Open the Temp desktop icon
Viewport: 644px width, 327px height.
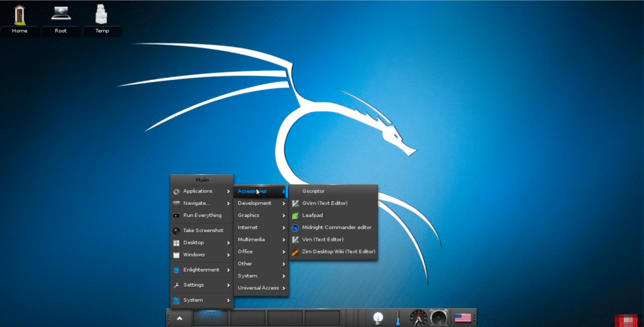pos(102,19)
